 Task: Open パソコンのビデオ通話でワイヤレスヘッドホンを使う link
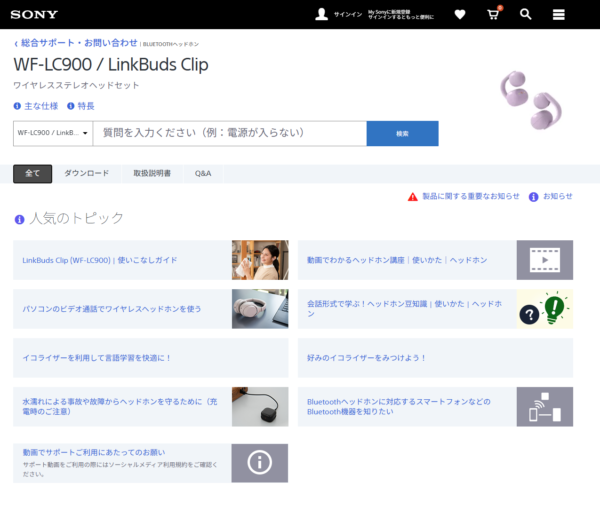click(111, 309)
